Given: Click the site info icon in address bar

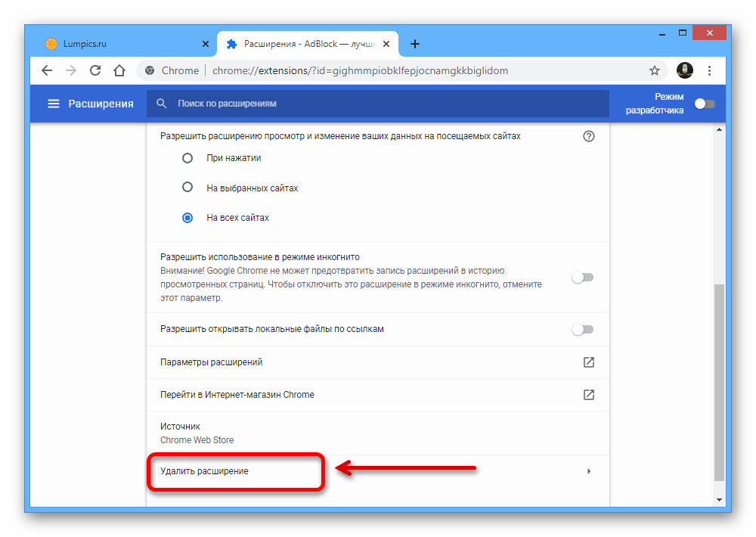Looking at the screenshot, I should (150, 70).
